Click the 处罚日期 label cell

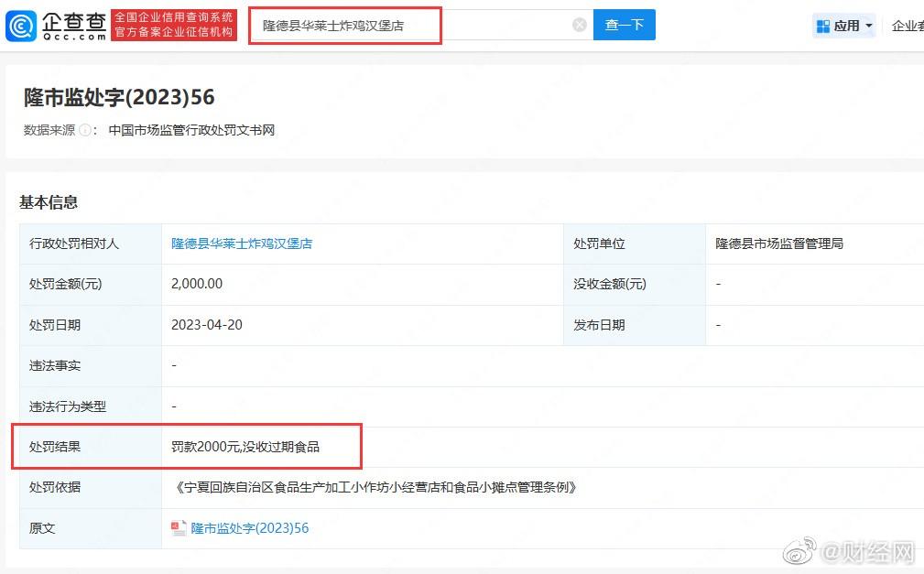coord(90,325)
